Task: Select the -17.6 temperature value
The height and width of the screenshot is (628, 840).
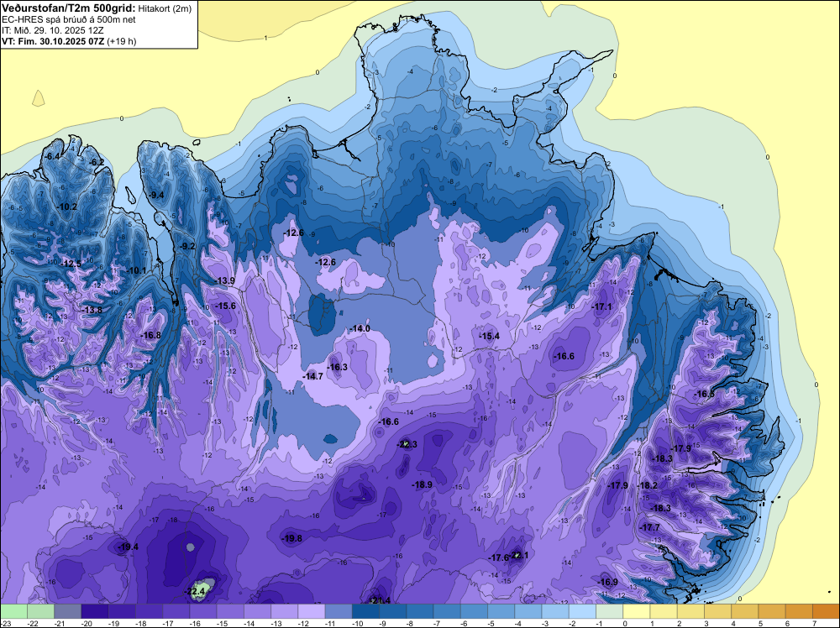Action: tap(498, 557)
